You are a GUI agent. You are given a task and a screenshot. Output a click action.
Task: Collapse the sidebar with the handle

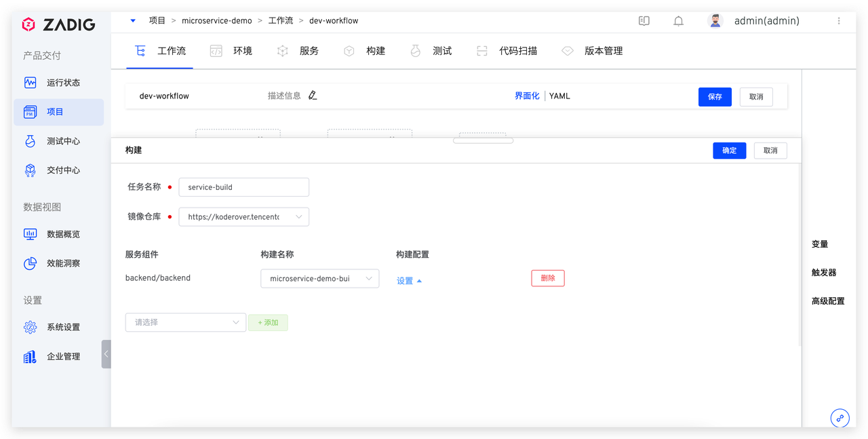click(x=106, y=354)
